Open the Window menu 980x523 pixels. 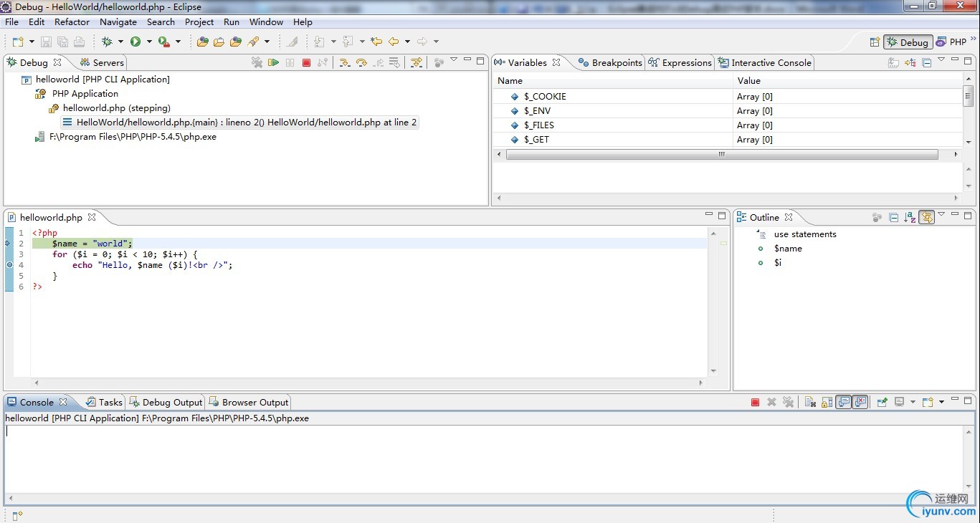[266, 22]
